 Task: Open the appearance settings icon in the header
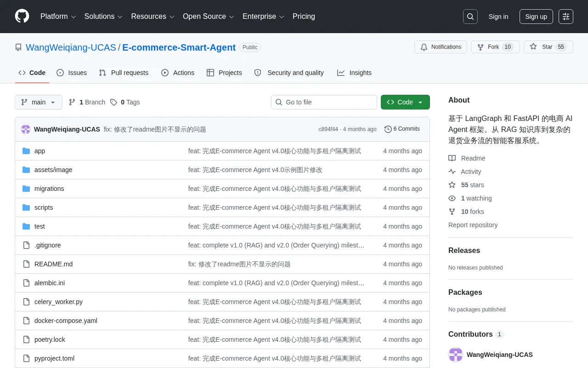[x=566, y=17]
